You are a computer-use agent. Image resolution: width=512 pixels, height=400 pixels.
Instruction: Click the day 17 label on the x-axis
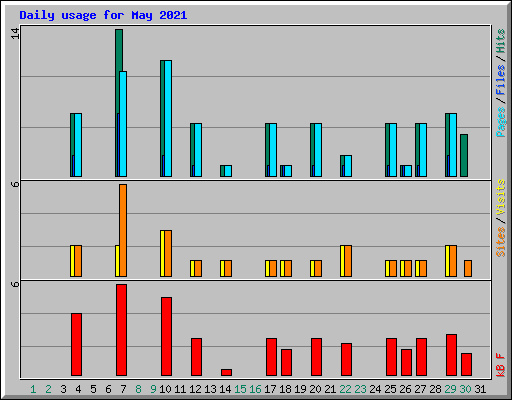[270, 389]
